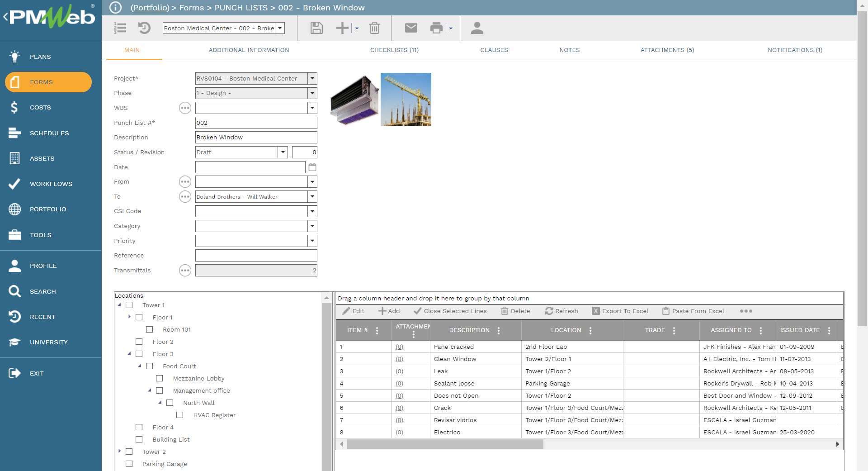The height and width of the screenshot is (471, 868).
Task: Switch to the Attachments (5) tab
Action: (667, 50)
